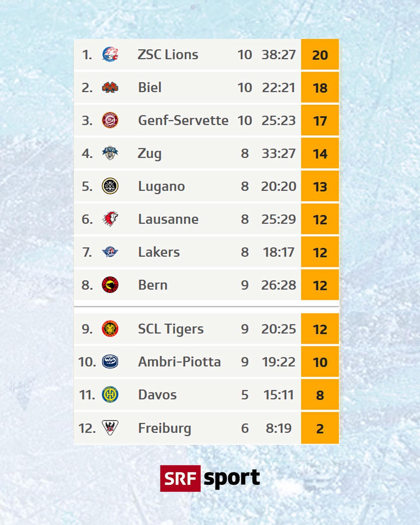
Task: Click the Biel team logo
Action: [x=110, y=87]
